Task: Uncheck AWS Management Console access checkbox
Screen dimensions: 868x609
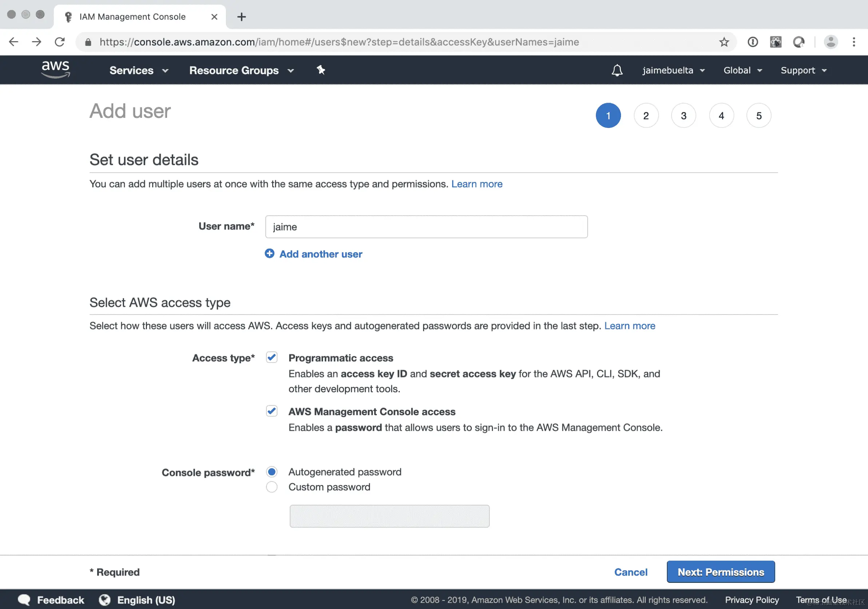Action: [x=271, y=410]
